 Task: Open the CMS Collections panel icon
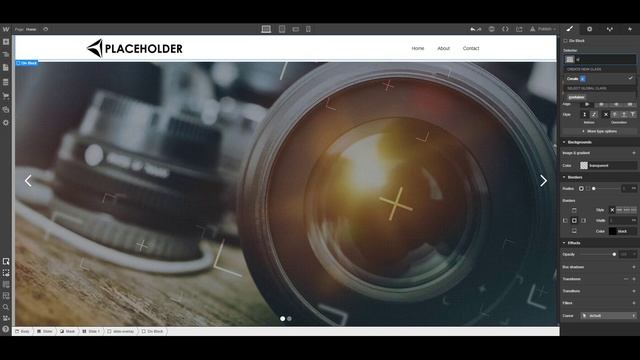pos(6,82)
